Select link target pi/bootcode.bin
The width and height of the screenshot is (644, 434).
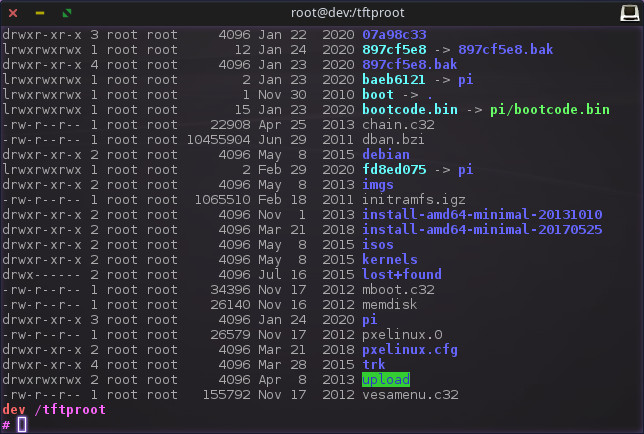pos(550,110)
